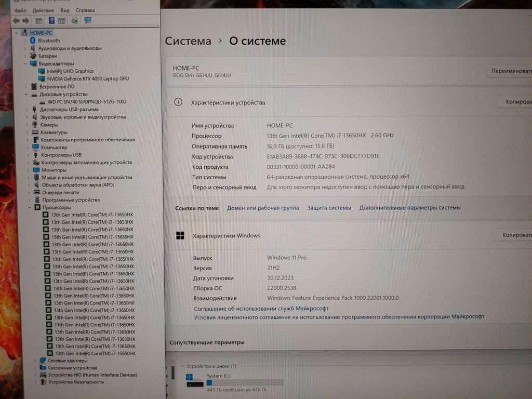Click the update driver toolbar icon

coord(74,20)
